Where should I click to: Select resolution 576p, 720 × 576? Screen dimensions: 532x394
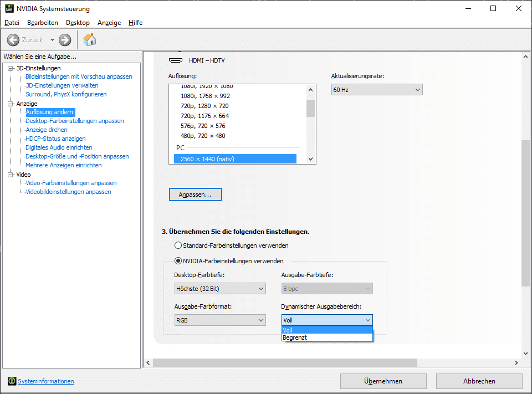pyautogui.click(x=203, y=126)
